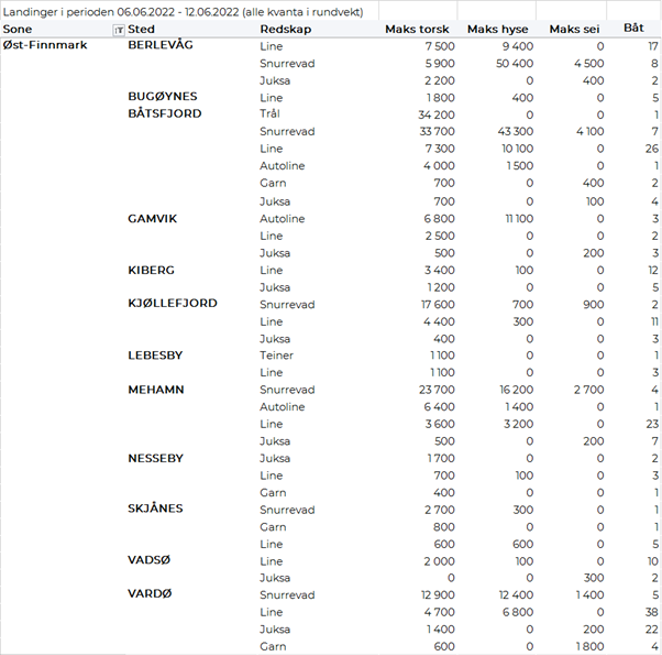This screenshot has height=655, width=662.
Task: Click the Redskap column header
Action: point(281,30)
